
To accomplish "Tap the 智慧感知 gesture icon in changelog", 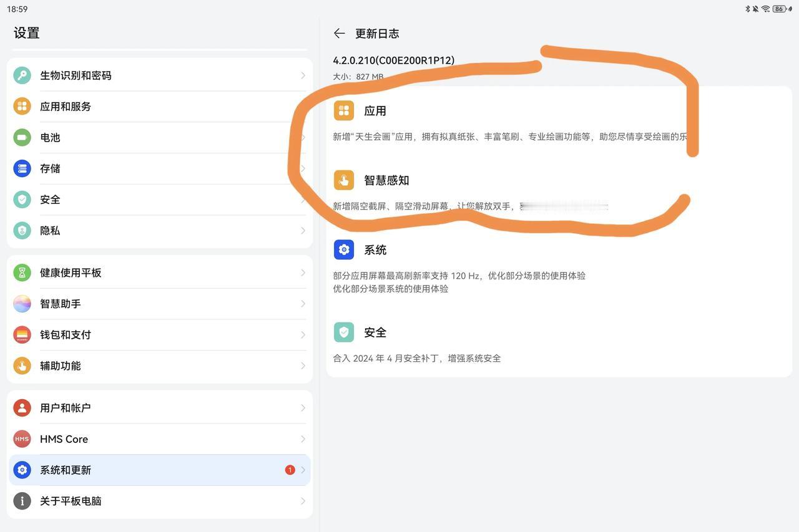I will (344, 180).
